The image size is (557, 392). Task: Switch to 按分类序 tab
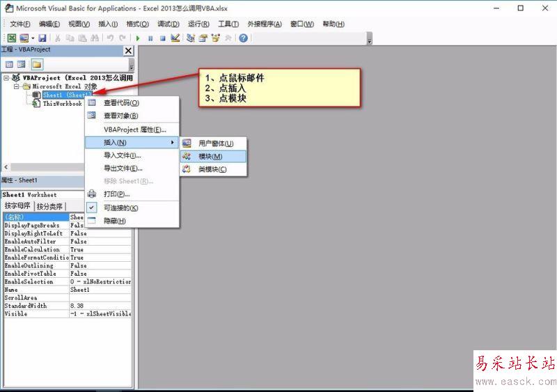coord(49,206)
